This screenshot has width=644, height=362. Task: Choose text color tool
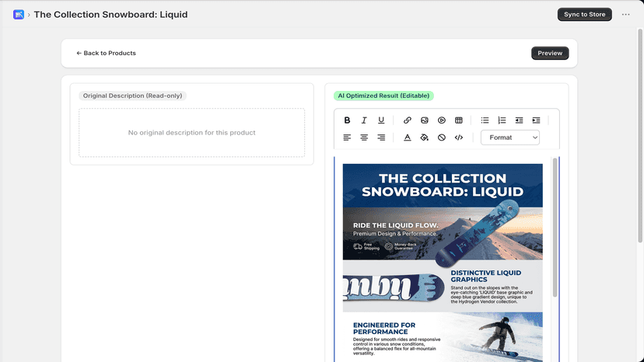pyautogui.click(x=408, y=137)
